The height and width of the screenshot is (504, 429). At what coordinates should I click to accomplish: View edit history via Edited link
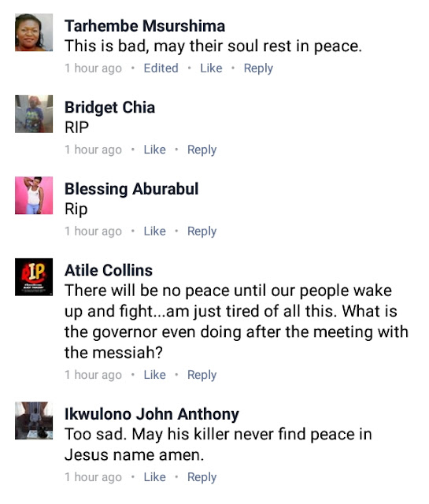(x=161, y=69)
